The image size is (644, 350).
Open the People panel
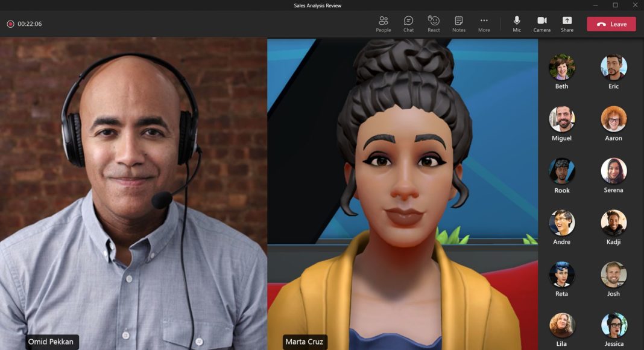[x=383, y=24]
